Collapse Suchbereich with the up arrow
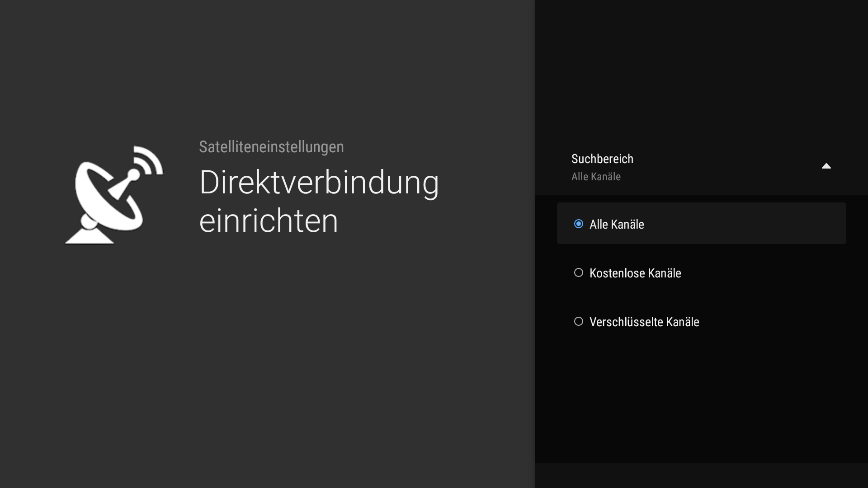Screen dimensions: 868x488 pos(826,166)
